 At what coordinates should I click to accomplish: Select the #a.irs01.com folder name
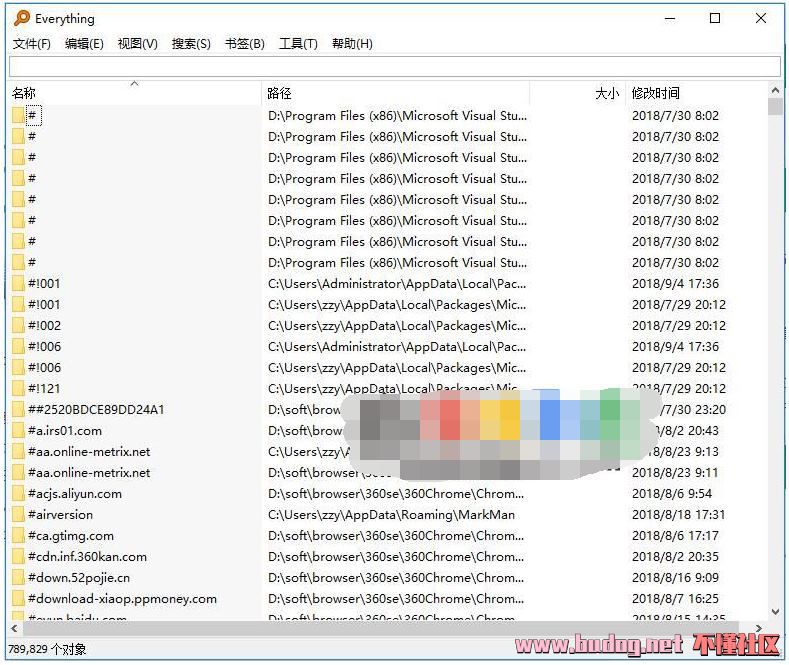tap(65, 431)
